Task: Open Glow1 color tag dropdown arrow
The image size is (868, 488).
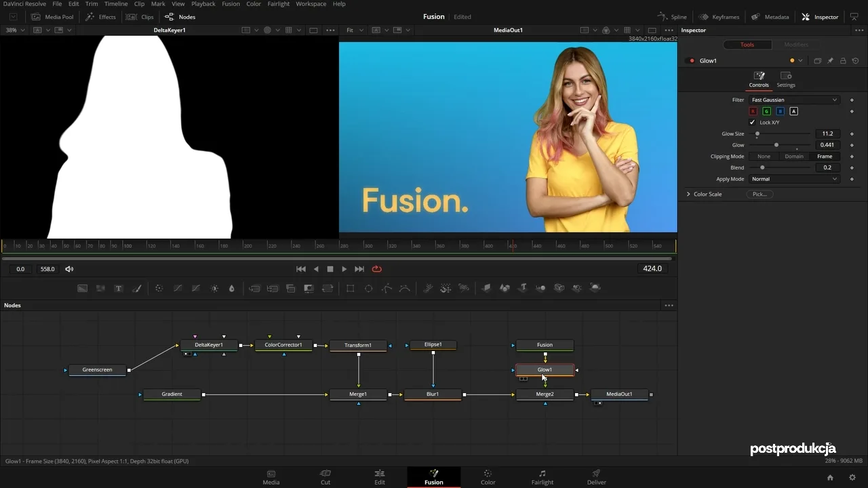Action: coord(800,61)
